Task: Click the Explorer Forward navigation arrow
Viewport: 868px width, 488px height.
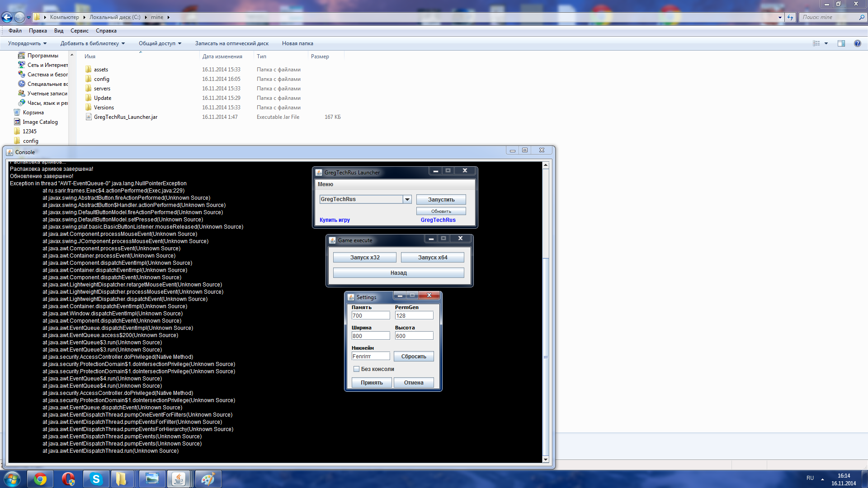Action: [19, 17]
